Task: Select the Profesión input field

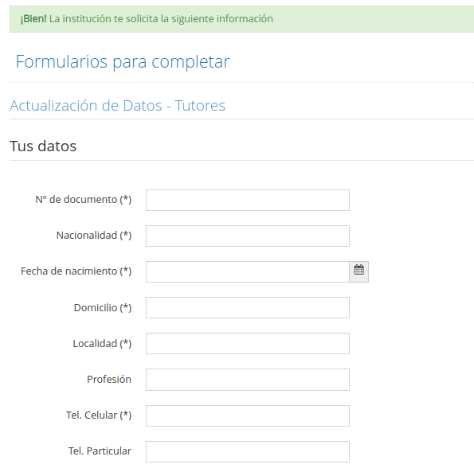Action: tap(248, 380)
